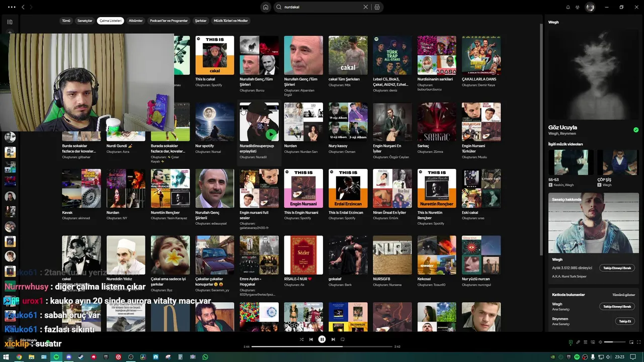Select the Çalma Listeleri filter
Screen dimensions: 644x362
(x=110, y=21)
